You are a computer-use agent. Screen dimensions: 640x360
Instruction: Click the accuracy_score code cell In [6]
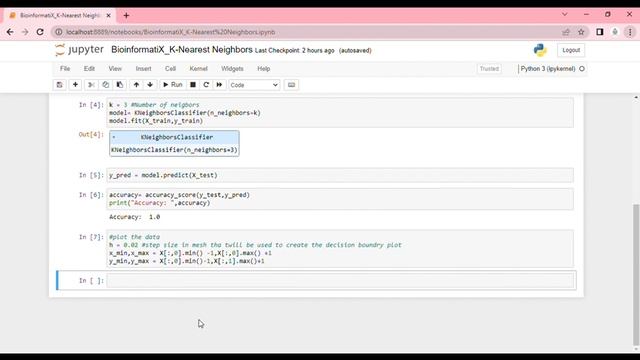[x=340, y=199]
